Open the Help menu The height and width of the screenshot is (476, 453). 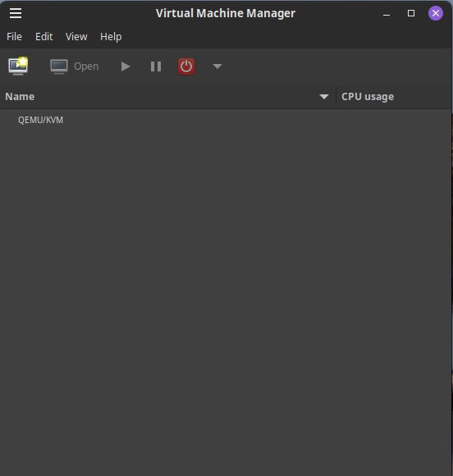coord(111,37)
